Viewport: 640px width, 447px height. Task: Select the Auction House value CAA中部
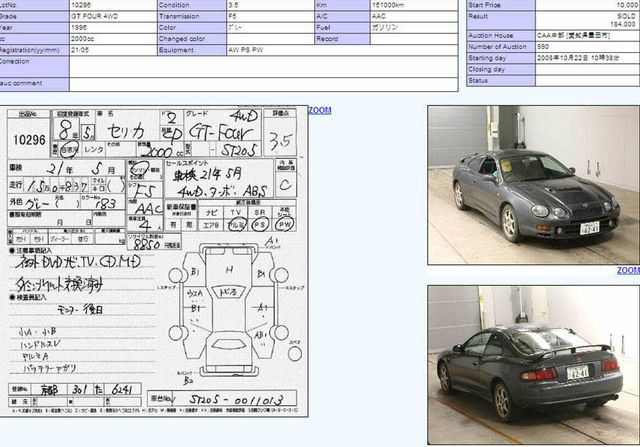pos(551,36)
